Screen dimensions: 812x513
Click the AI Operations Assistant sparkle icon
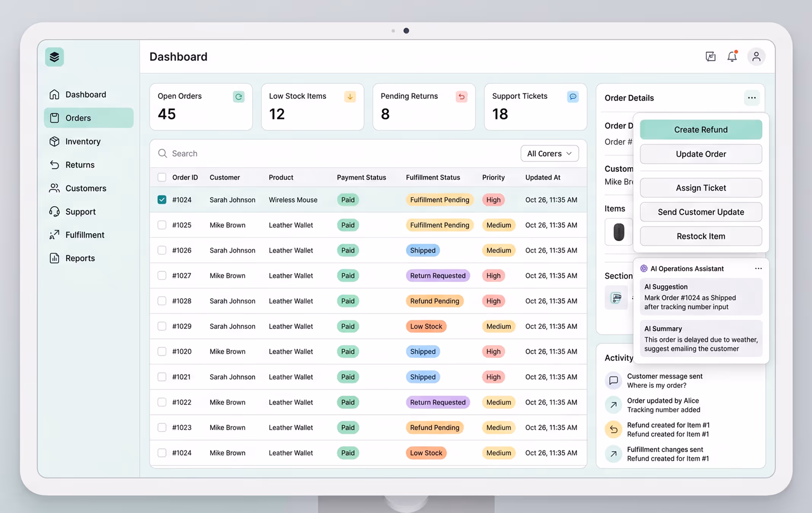644,268
